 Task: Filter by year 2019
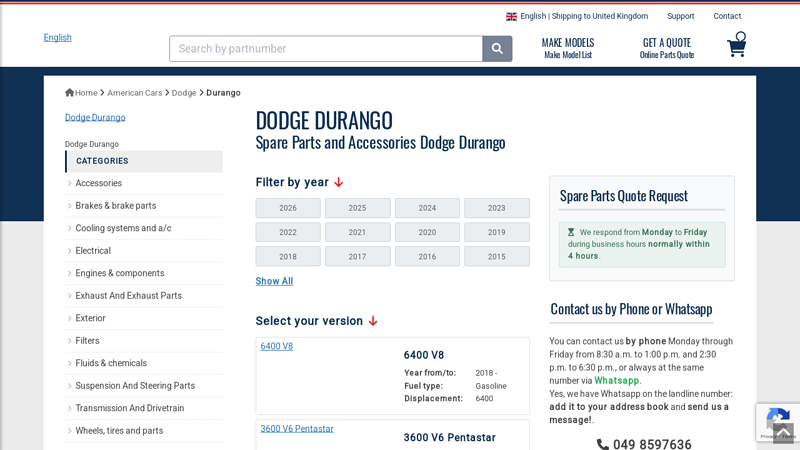[496, 232]
